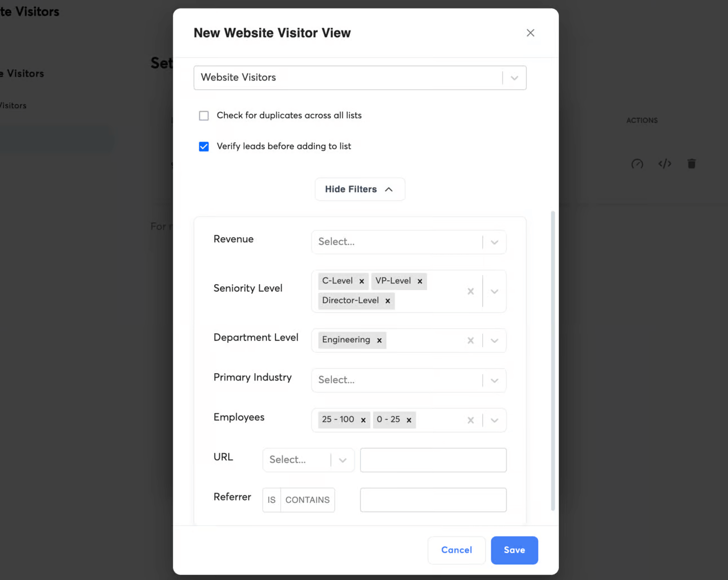Remove the VP-Level seniority tag

pos(420,281)
